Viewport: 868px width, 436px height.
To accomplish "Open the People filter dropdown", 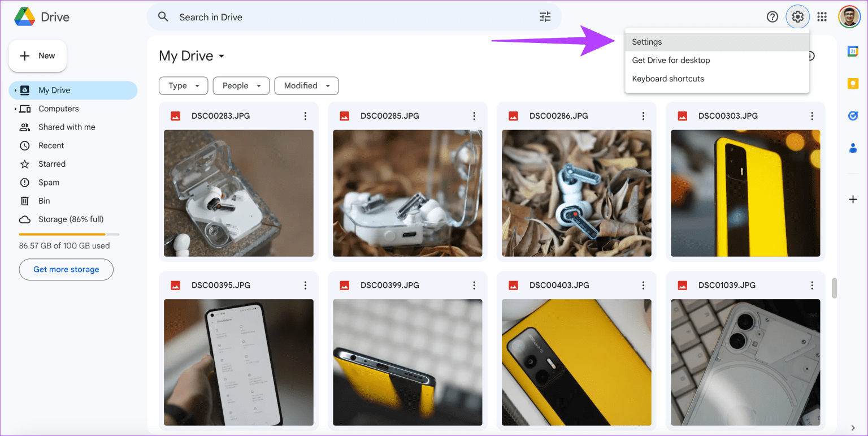I will click(241, 86).
